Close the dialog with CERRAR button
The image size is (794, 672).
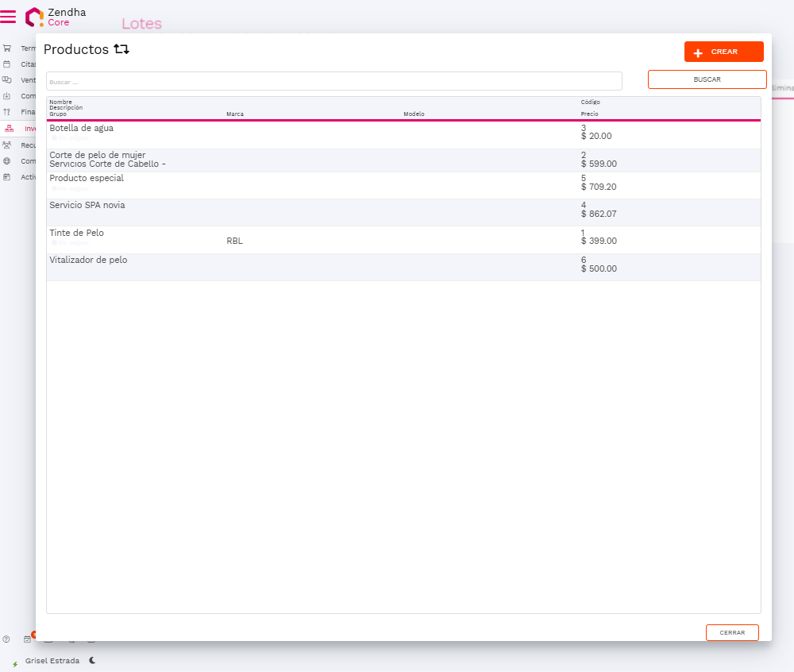pyautogui.click(x=731, y=632)
